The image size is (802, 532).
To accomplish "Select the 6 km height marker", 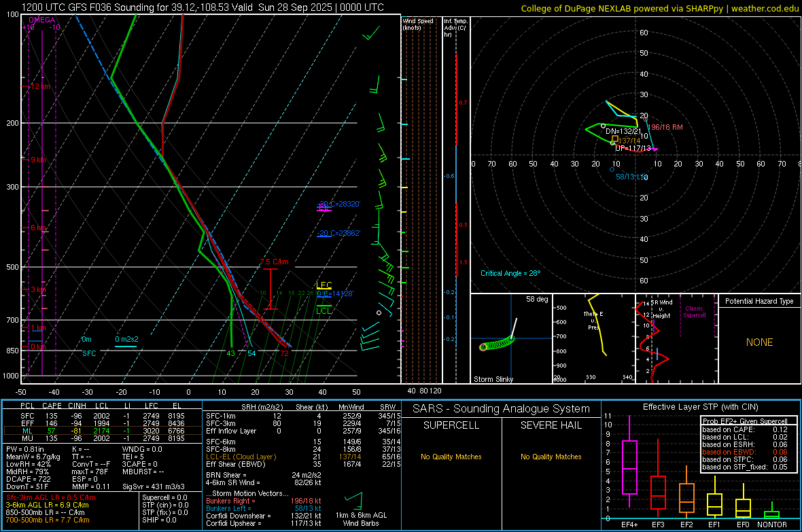I will click(38, 228).
